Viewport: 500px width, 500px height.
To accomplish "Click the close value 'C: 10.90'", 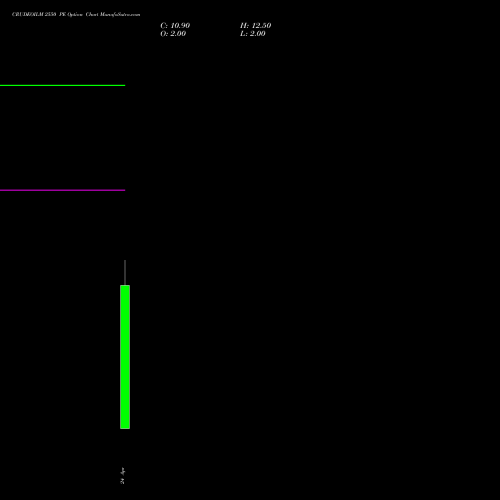I will (175, 26).
